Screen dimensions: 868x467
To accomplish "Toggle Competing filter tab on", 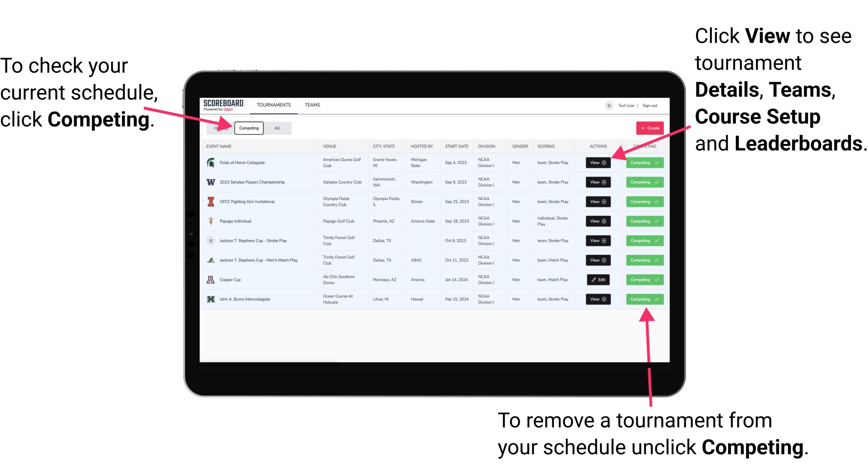I will point(248,128).
